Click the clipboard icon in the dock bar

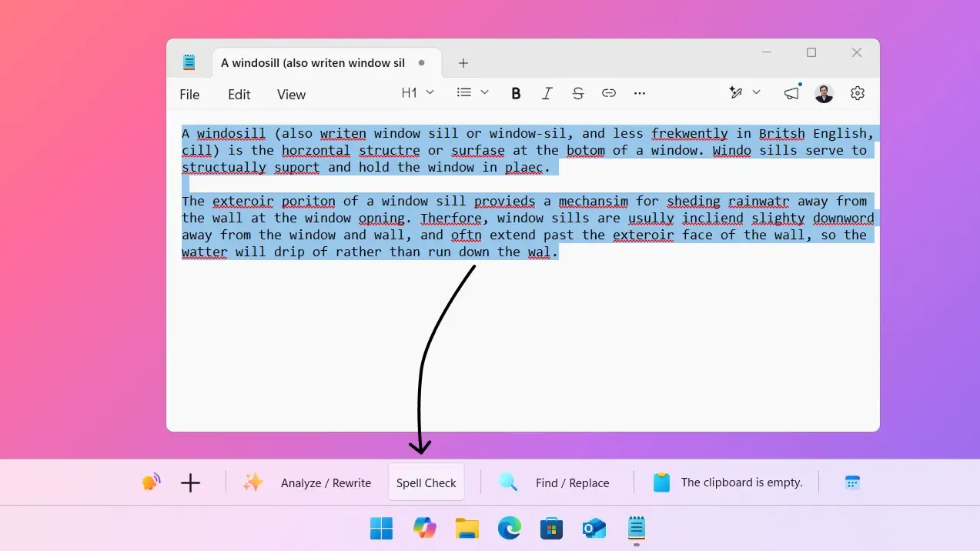[x=661, y=483]
